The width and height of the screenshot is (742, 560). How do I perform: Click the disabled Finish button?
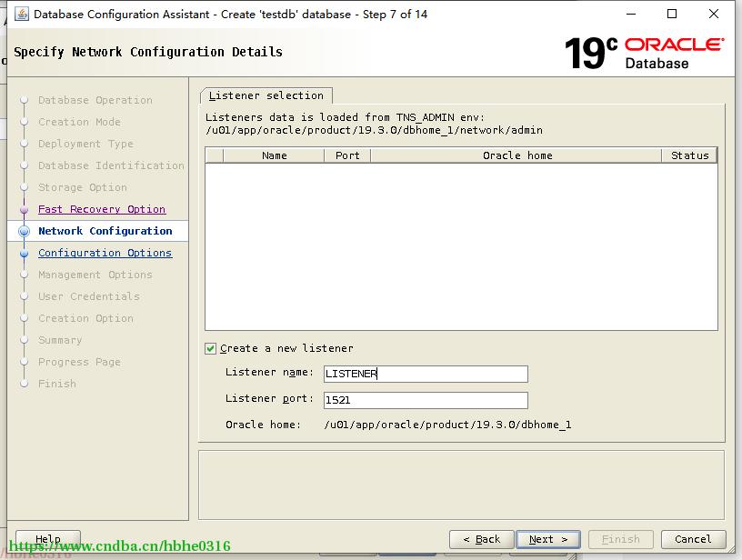click(x=621, y=539)
